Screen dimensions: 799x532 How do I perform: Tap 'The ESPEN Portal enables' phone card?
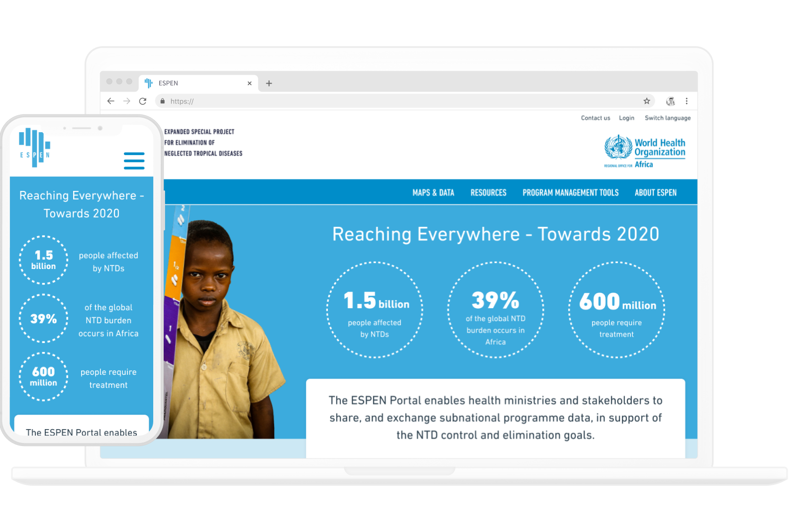(x=82, y=427)
